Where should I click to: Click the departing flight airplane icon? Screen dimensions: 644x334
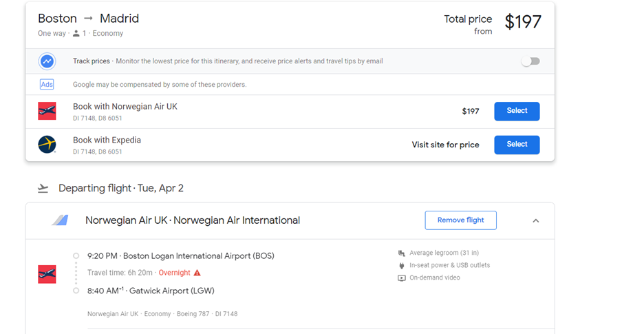(x=43, y=189)
